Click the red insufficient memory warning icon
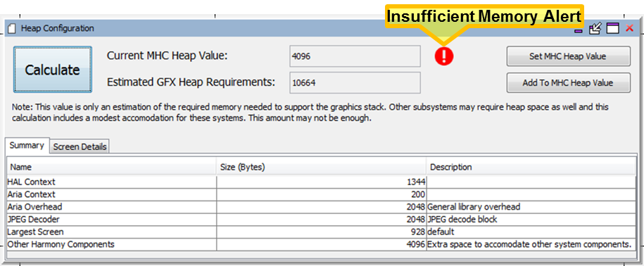Image resolution: width=644 pixels, height=266 pixels. pyautogui.click(x=444, y=56)
